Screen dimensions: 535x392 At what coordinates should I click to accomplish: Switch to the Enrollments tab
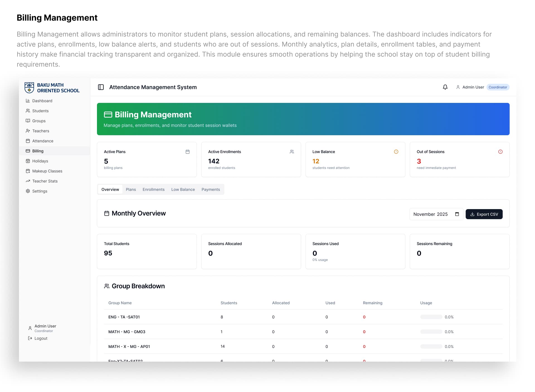tap(154, 189)
